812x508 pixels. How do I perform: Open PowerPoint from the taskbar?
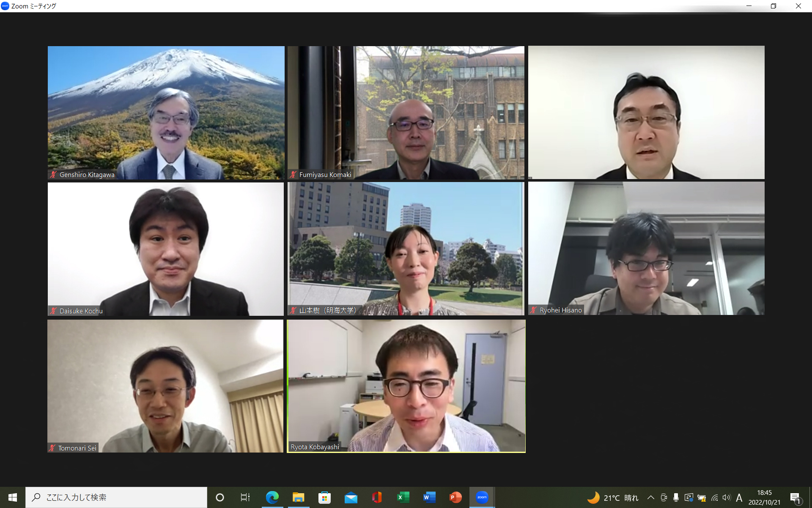[x=455, y=497]
